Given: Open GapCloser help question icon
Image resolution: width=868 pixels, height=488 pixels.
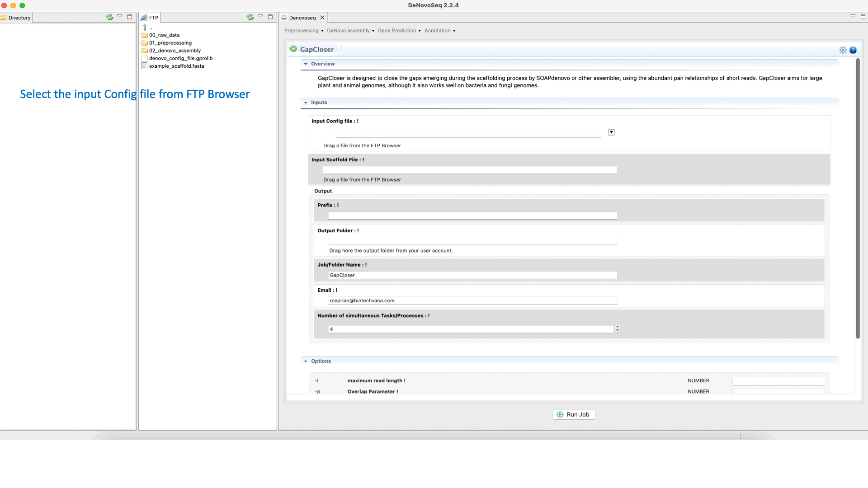Looking at the screenshot, I should click(853, 50).
